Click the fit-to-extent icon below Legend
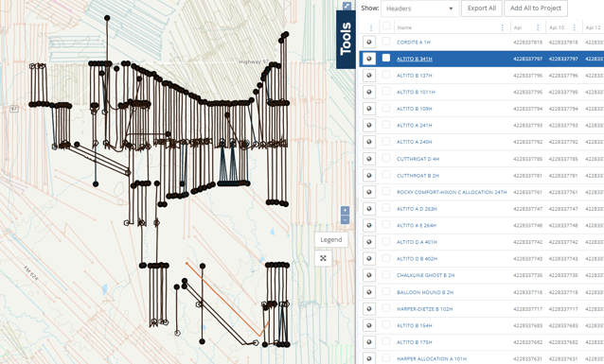 [323, 258]
